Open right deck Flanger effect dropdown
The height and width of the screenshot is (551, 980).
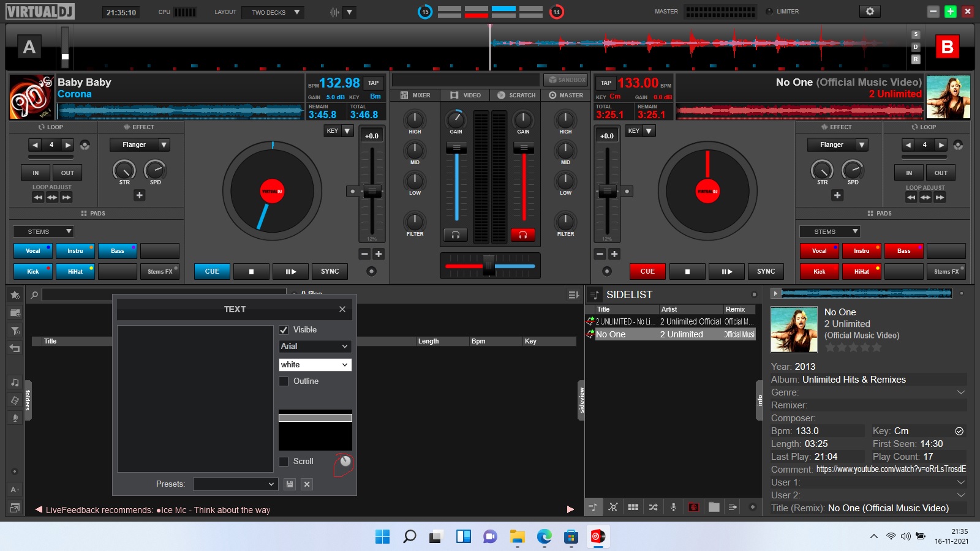click(x=837, y=145)
